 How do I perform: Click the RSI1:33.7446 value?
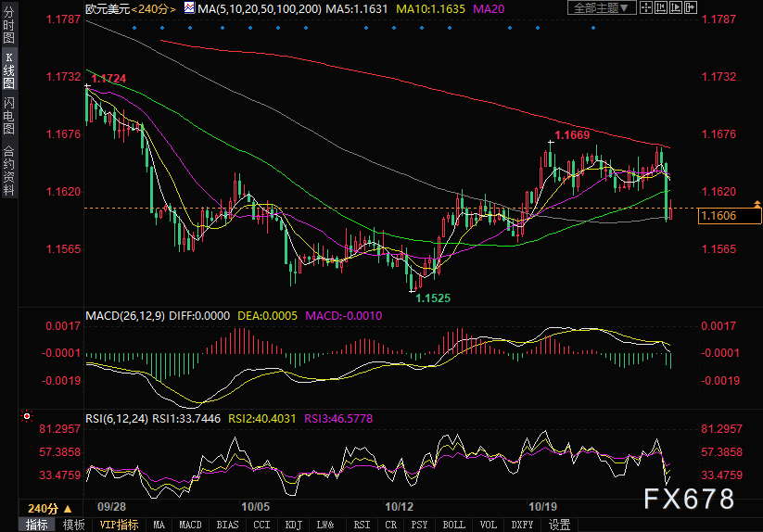pos(186,418)
